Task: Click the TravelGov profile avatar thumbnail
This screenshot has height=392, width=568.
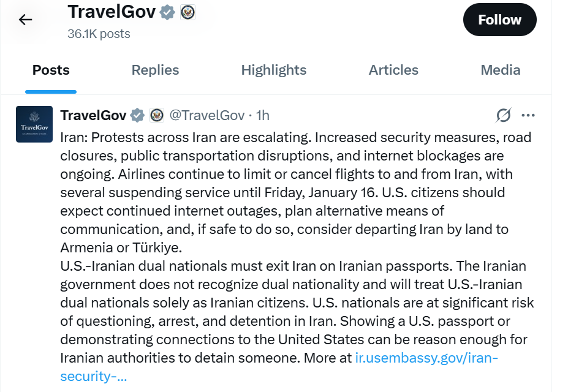Action: [x=34, y=124]
